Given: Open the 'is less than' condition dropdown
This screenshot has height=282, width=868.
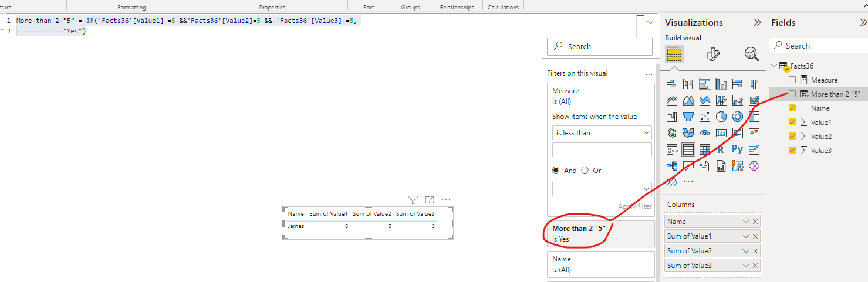Looking at the screenshot, I should coord(602,133).
